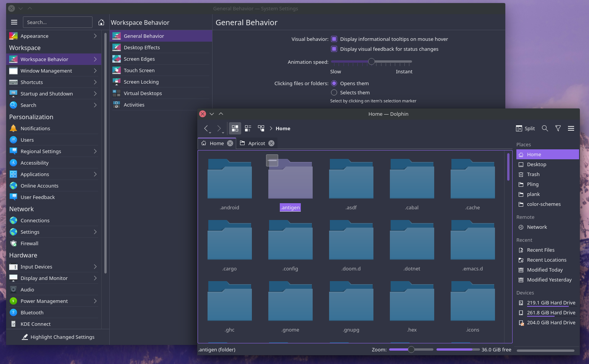Switch Dolphin to Icons view mode
This screenshot has width=589, height=364.
(x=235, y=128)
